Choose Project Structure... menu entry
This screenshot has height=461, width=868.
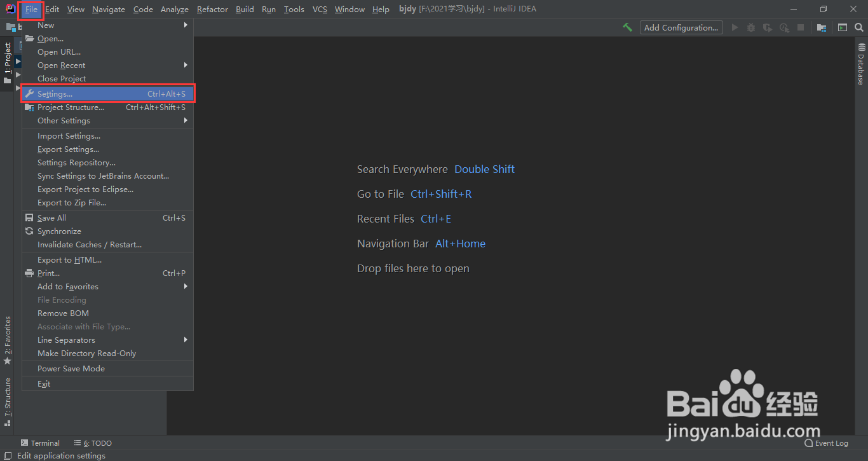tap(107, 107)
